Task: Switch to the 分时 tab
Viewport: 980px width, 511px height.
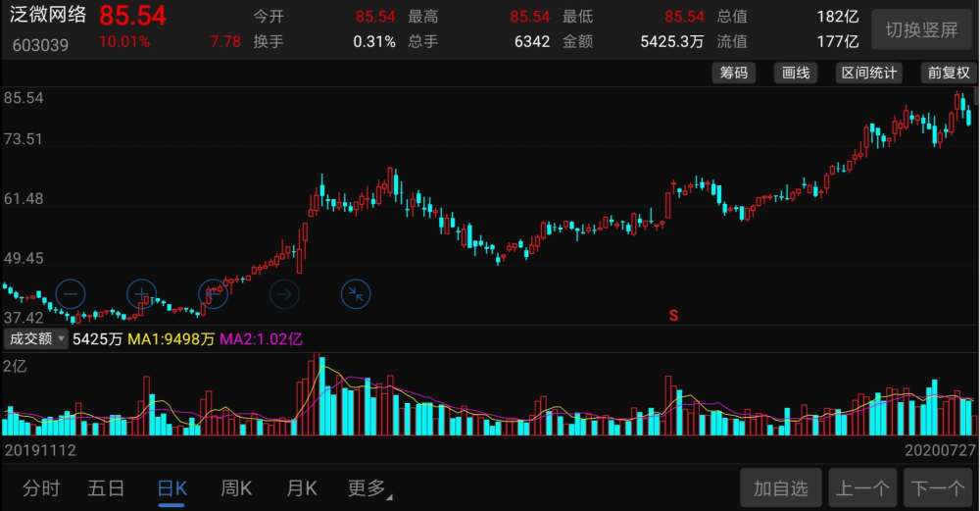Action: click(x=41, y=487)
